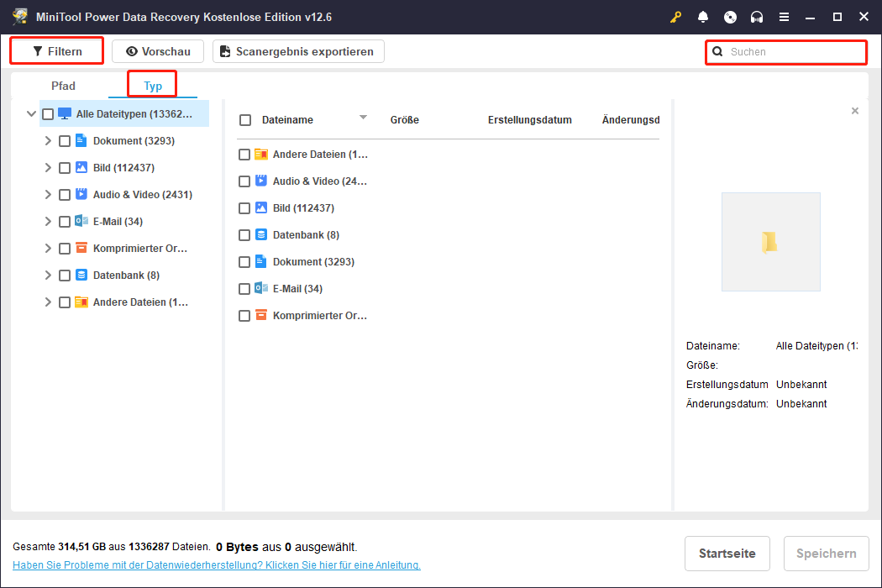This screenshot has width=882, height=588.
Task: Click the Datenbank icon in the file list
Action: [x=261, y=234]
